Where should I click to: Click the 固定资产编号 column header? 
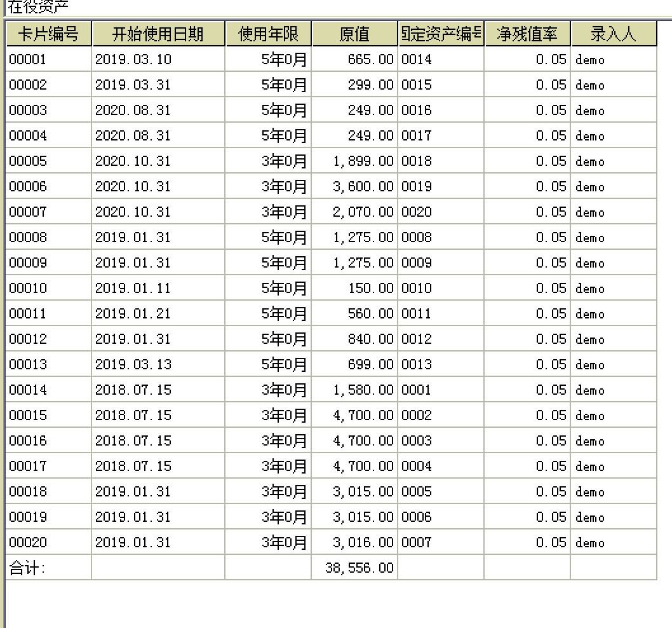coord(441,34)
